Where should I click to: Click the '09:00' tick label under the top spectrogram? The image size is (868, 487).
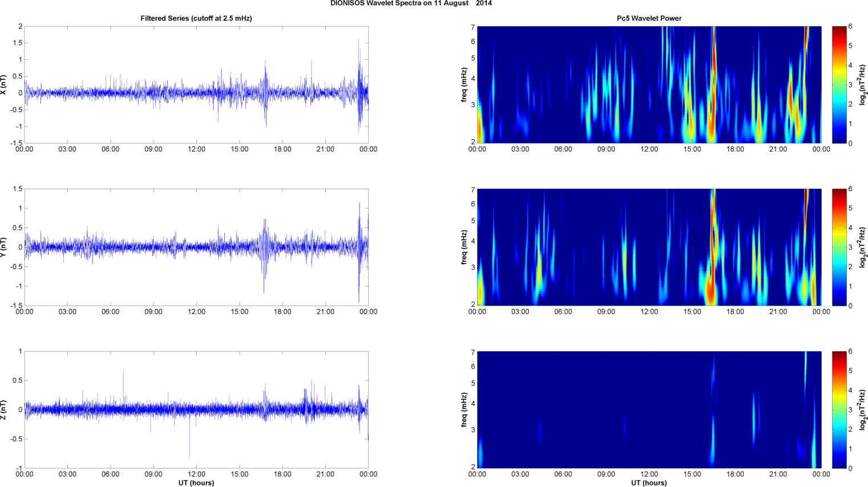coord(606,149)
